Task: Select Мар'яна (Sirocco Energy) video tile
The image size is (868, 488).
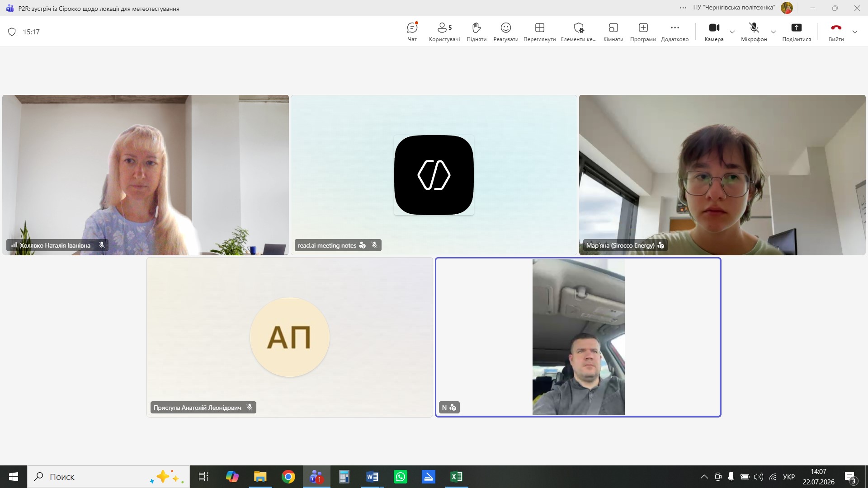Action: (x=722, y=175)
